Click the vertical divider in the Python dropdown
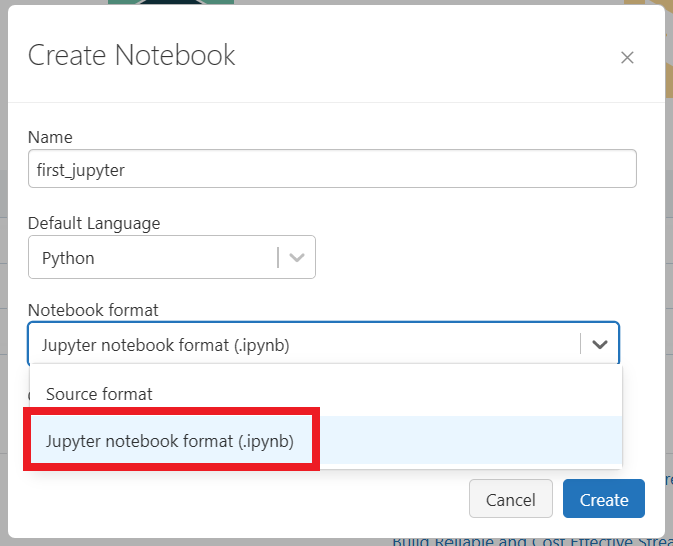673x546 pixels. [x=278, y=258]
